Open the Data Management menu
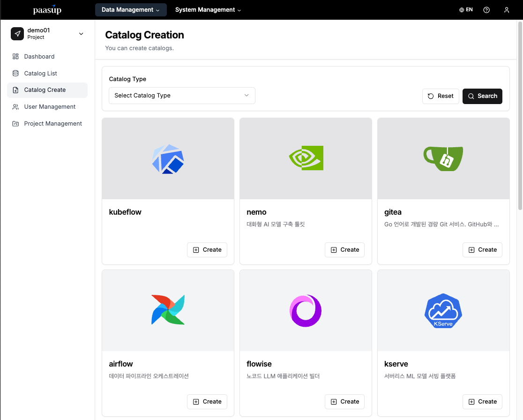The width and height of the screenshot is (523, 420). coord(130,10)
